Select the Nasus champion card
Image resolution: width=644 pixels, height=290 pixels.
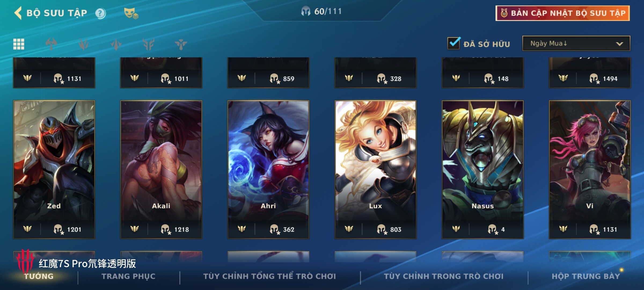pyautogui.click(x=482, y=170)
